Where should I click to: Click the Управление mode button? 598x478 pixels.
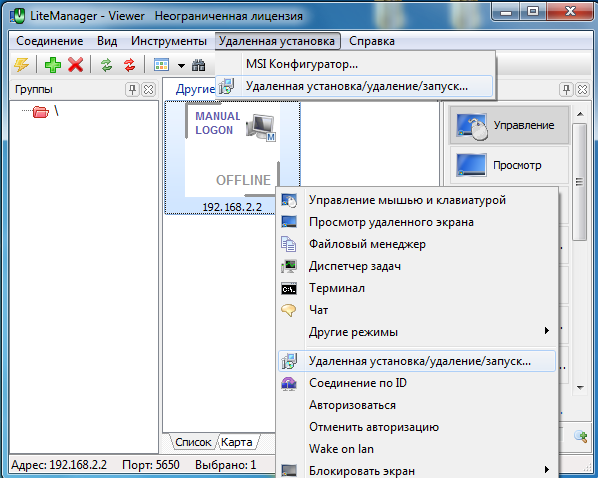pyautogui.click(x=510, y=125)
